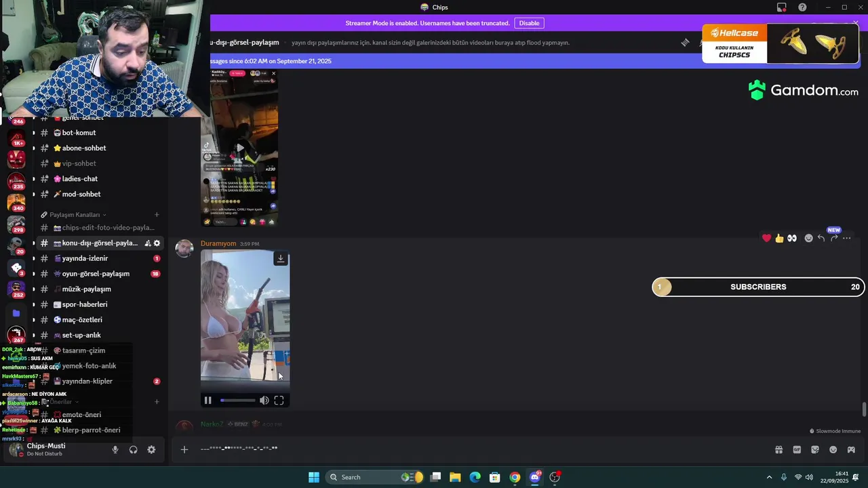The height and width of the screenshot is (488, 868).
Task: Click the Duramiyom username
Action: [x=218, y=243]
